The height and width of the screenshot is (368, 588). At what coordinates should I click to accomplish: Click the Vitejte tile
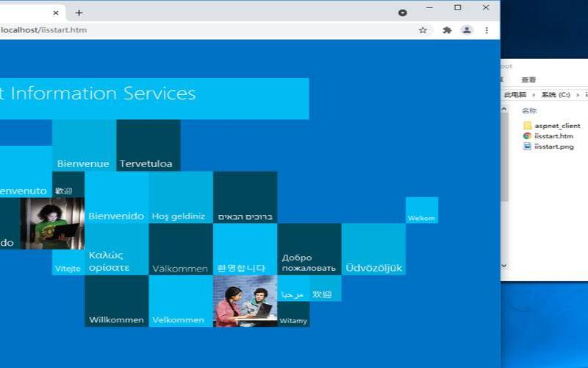click(x=68, y=263)
